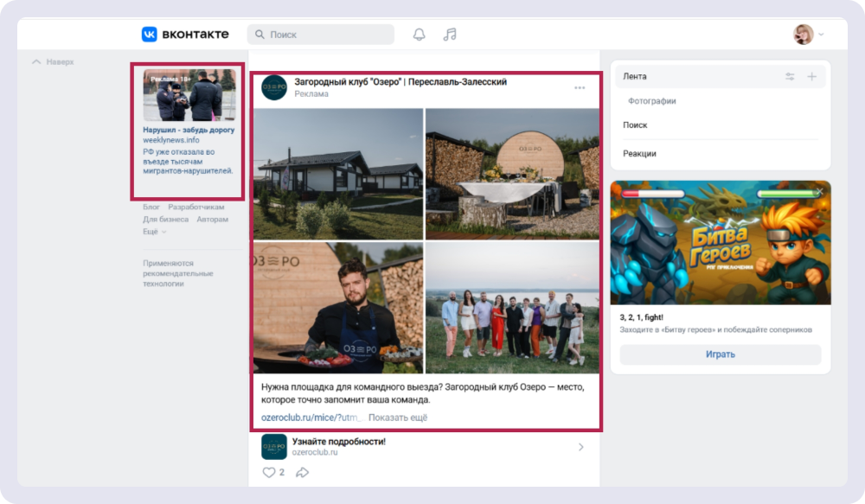Viewport: 865px width, 504px height.
Task: Expand the profile avatar dropdown menu
Action: tap(809, 35)
